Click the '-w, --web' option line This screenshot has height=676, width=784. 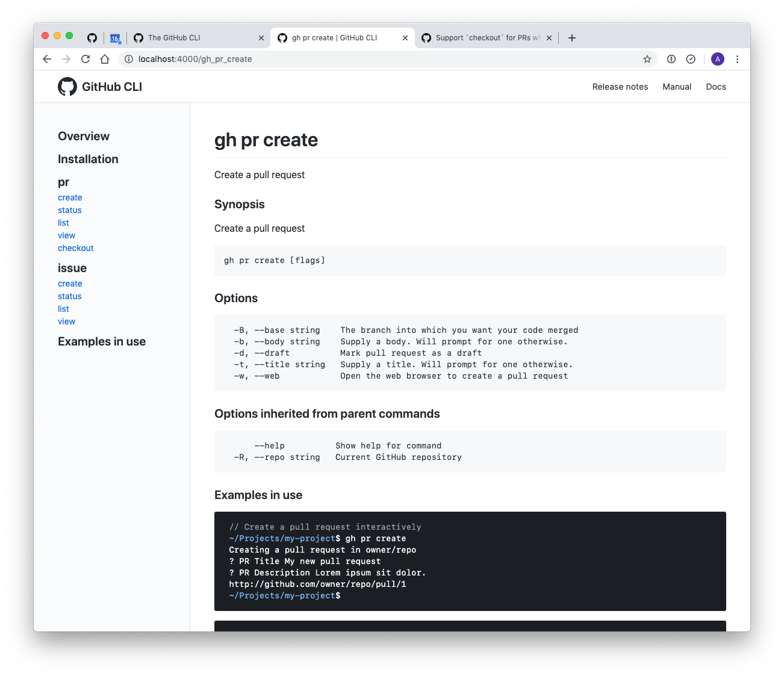[x=401, y=376]
